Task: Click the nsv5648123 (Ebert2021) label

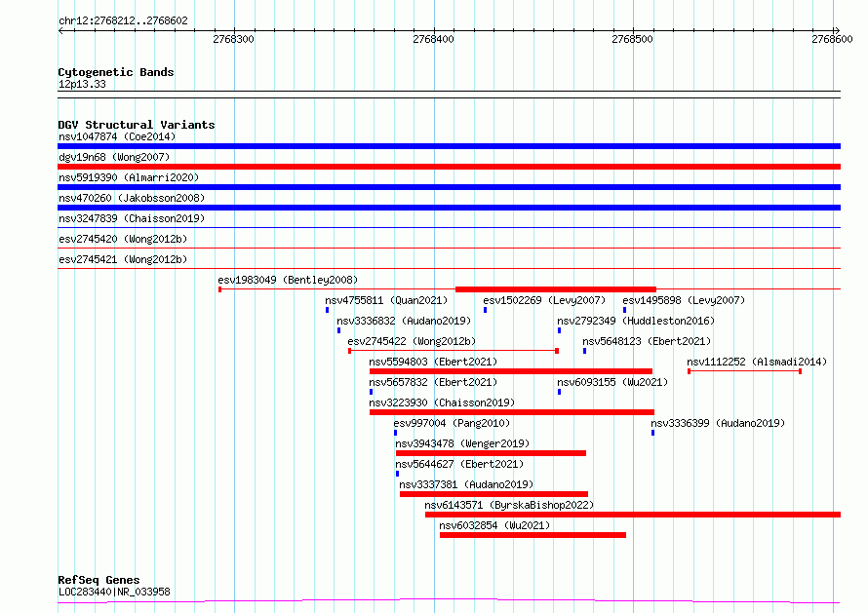Action: click(x=647, y=341)
